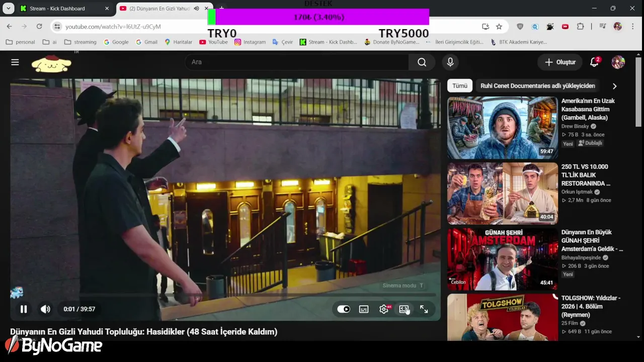Image resolution: width=644 pixels, height=362 pixels.
Task: Select the Tümü filter chip
Action: [x=460, y=86]
